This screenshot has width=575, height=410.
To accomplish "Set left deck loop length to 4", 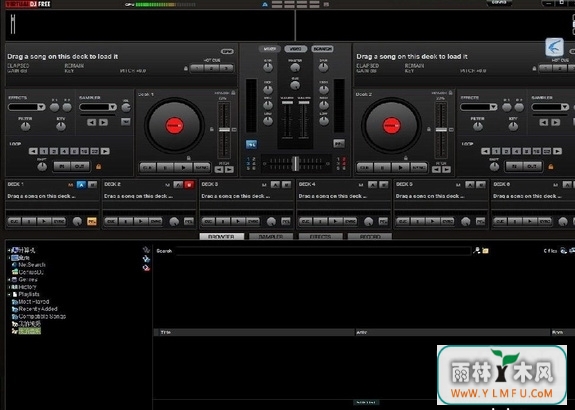I will pyautogui.click(x=64, y=151).
